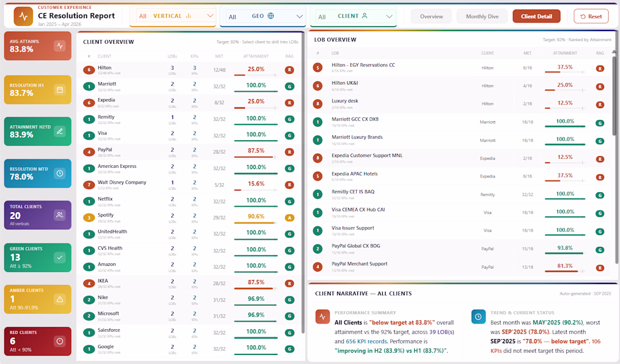620x364 pixels.
Task: Click the clock icon in Trend & Current Status
Action: click(x=479, y=317)
